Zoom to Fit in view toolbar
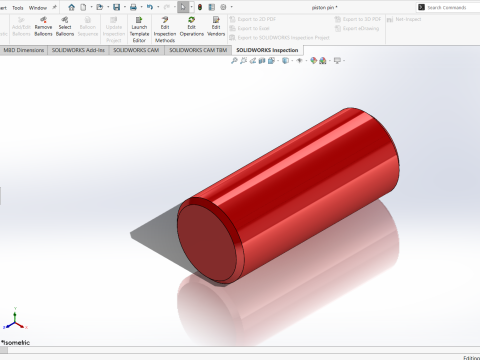Image resolution: width=480 pixels, height=360 pixels. click(234, 61)
